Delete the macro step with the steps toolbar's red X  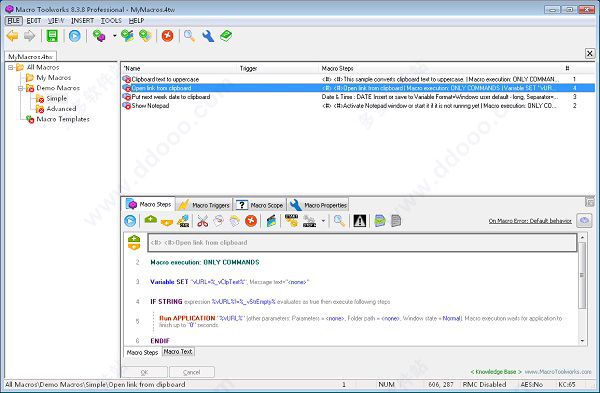point(251,221)
